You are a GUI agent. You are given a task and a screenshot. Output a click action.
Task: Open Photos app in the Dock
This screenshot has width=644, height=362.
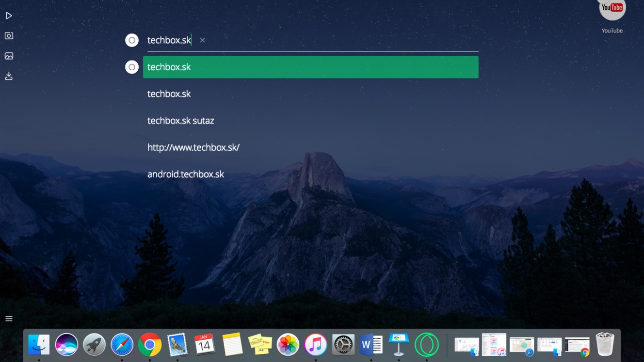pos(288,345)
